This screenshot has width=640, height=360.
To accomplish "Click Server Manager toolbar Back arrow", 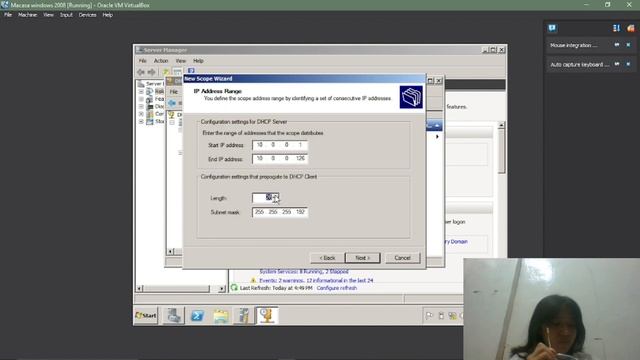I will click(x=141, y=72).
